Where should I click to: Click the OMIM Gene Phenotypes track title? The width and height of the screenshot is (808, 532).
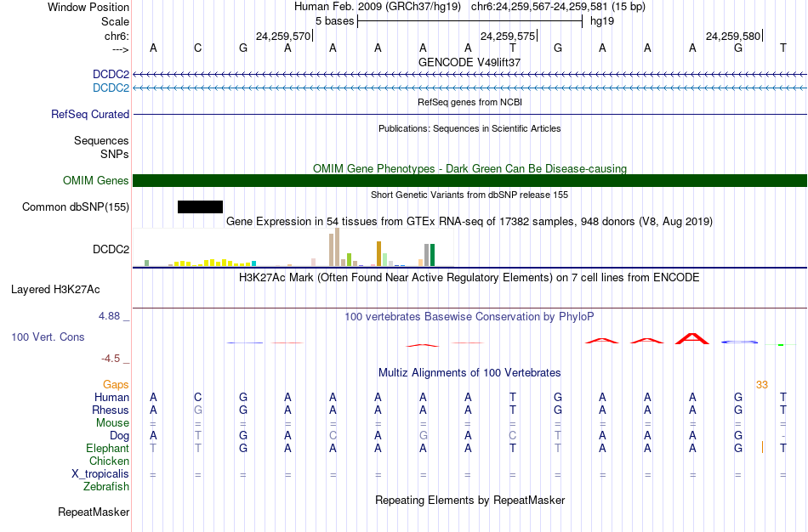469,168
